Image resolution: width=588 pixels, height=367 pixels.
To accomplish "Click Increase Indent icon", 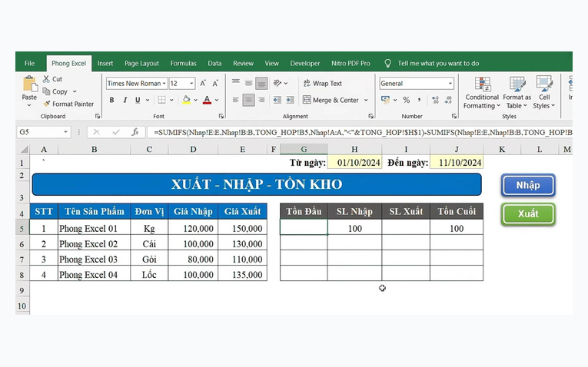I will pos(291,100).
